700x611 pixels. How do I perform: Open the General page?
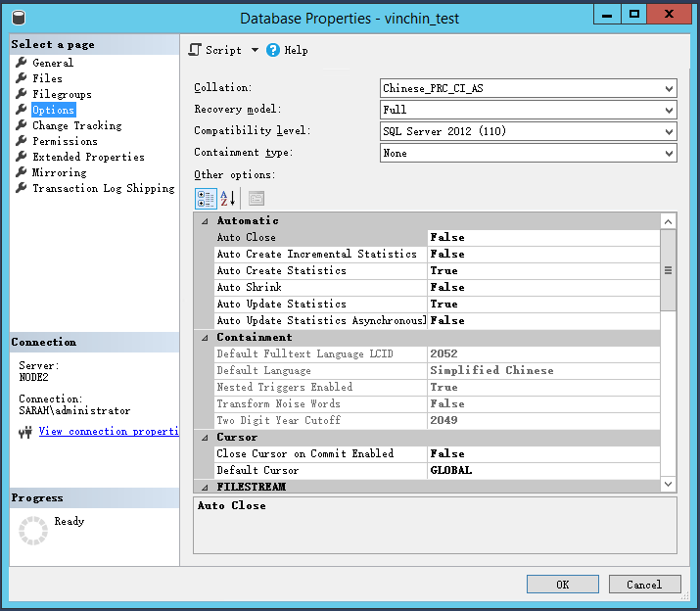[53, 63]
